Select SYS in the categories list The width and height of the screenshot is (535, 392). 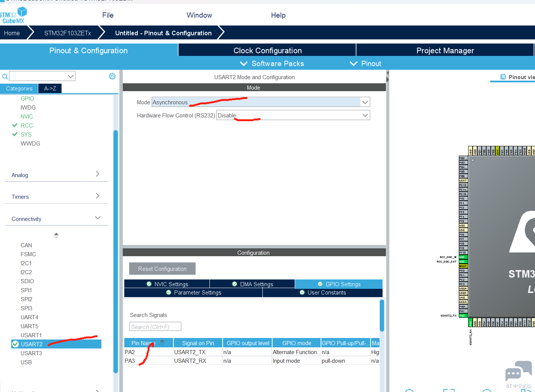coord(26,134)
